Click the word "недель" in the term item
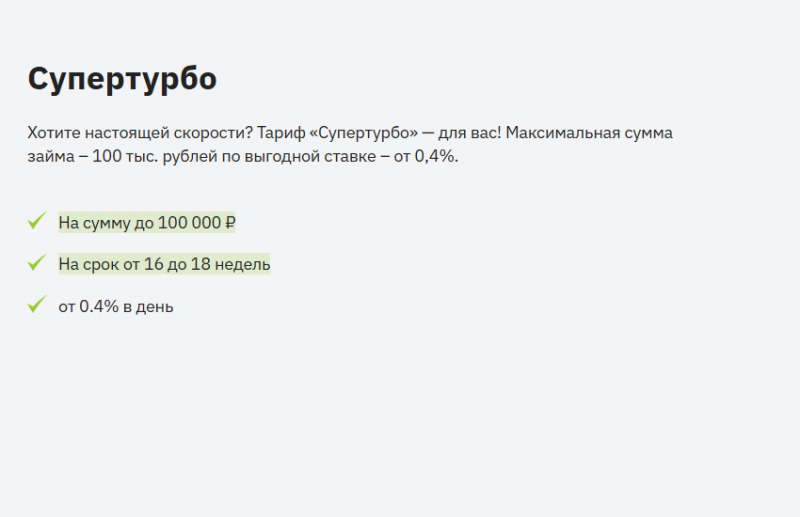800x517 pixels. (244, 265)
